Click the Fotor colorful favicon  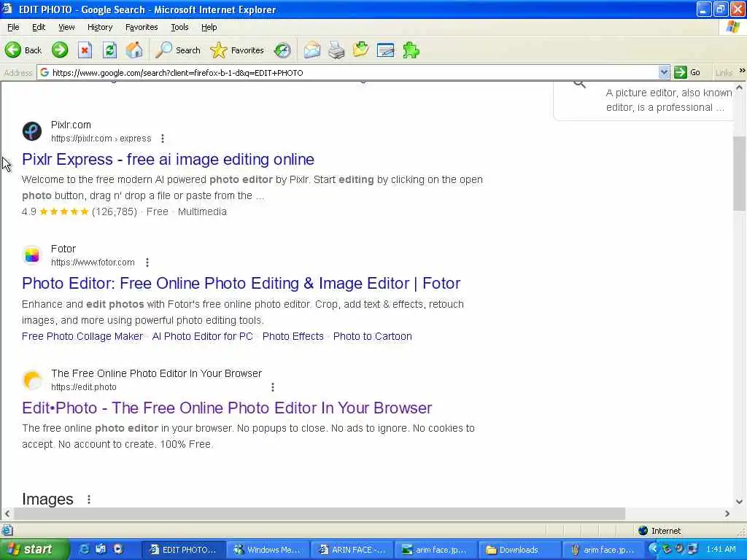32,255
